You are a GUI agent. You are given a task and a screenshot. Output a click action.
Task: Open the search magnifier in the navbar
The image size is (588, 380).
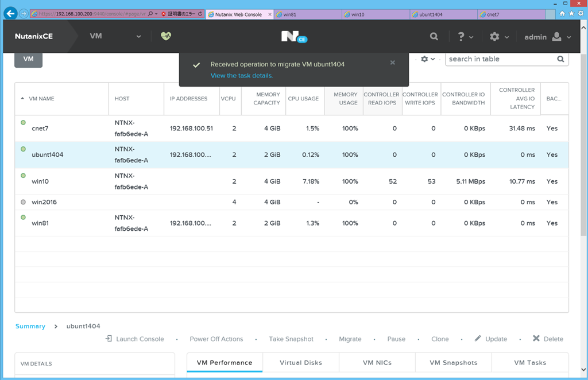[x=434, y=36]
